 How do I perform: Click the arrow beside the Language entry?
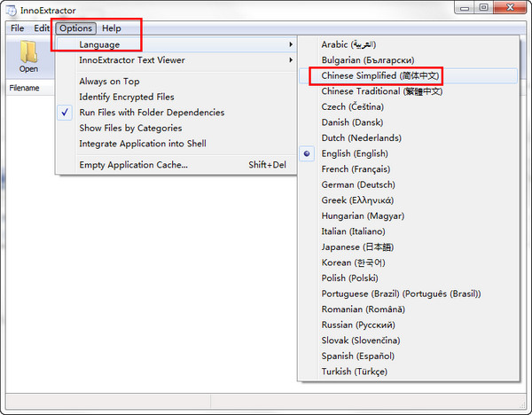pos(291,44)
